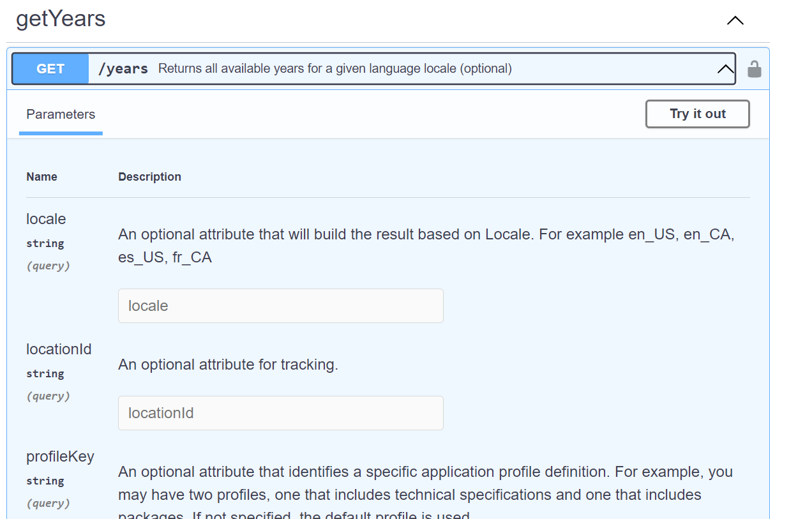
Task: Collapse the GET /years operation arrow
Action: click(725, 69)
